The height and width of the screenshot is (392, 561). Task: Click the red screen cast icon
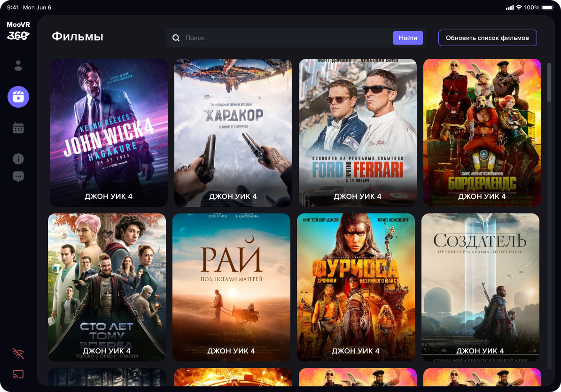pyautogui.click(x=18, y=375)
